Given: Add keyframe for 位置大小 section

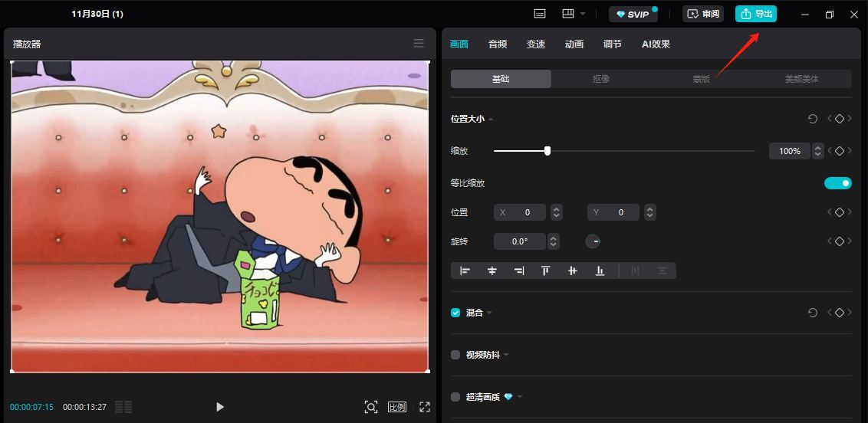Looking at the screenshot, I should tap(839, 119).
